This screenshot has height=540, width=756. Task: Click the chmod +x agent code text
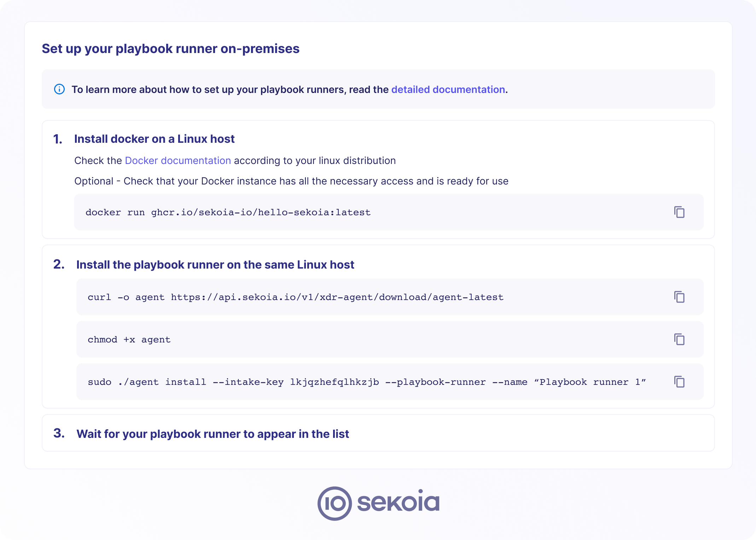[129, 340]
